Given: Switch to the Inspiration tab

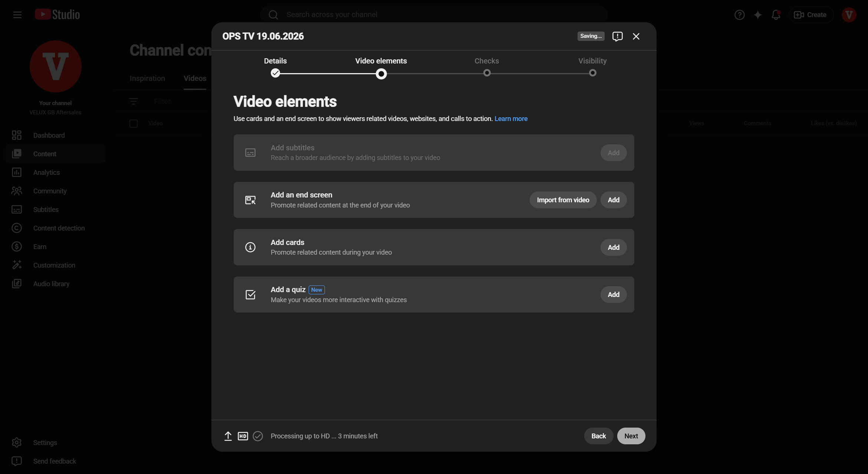Looking at the screenshot, I should (x=147, y=78).
